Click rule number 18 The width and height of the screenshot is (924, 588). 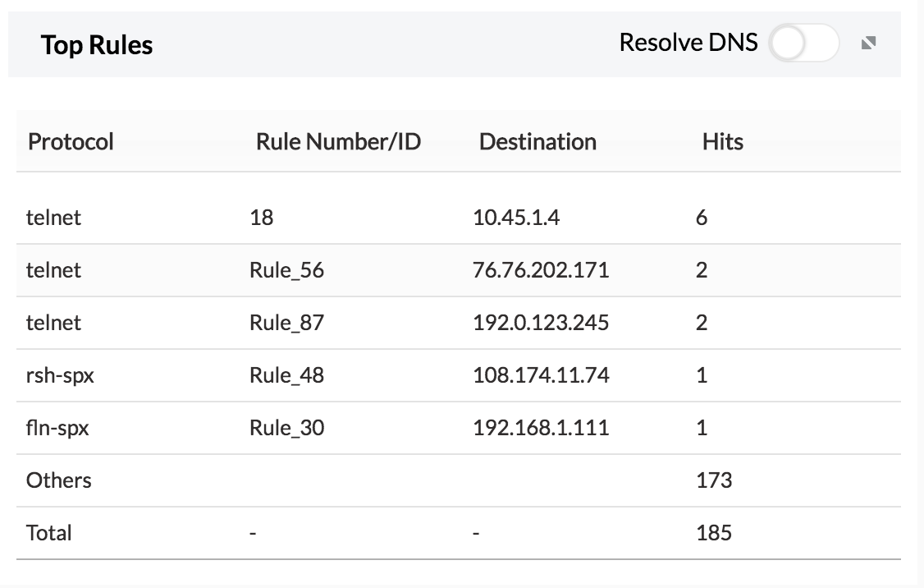262,218
